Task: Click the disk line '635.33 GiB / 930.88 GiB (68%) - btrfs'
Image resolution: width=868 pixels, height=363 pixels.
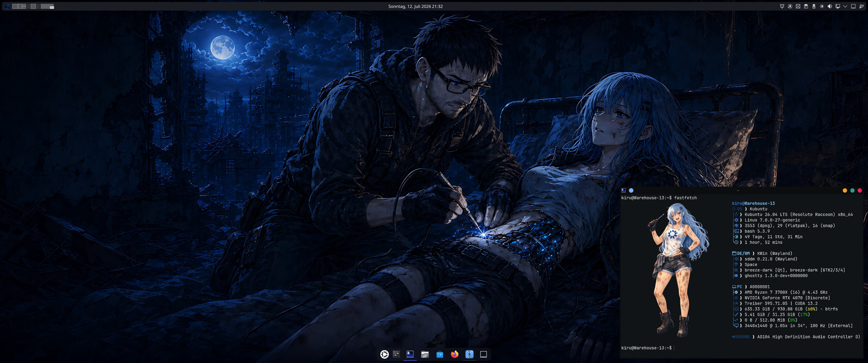Action: pyautogui.click(x=791, y=309)
